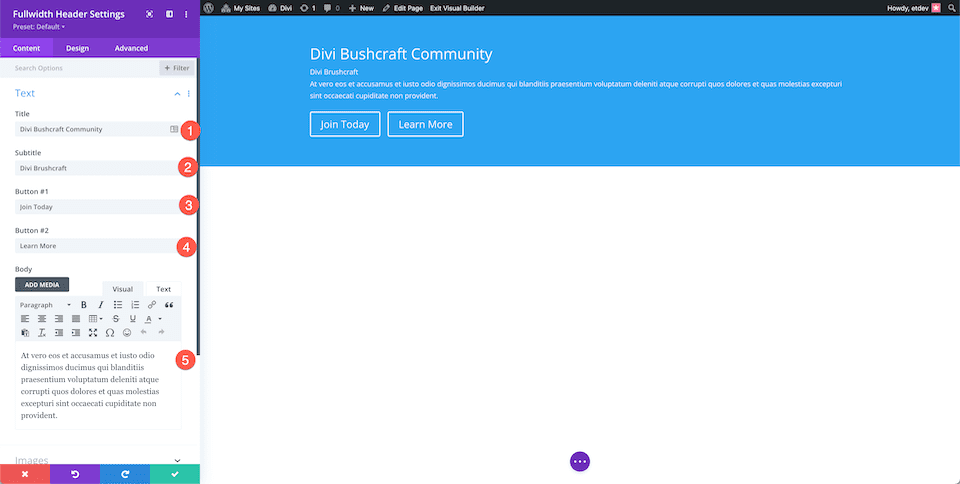Open the Paragraph format dropdown
This screenshot has height=484, width=960.
click(45, 305)
